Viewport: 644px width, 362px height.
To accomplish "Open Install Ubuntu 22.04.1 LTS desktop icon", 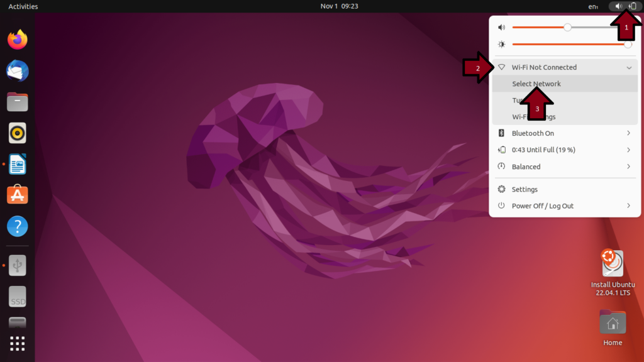I will click(x=613, y=272).
